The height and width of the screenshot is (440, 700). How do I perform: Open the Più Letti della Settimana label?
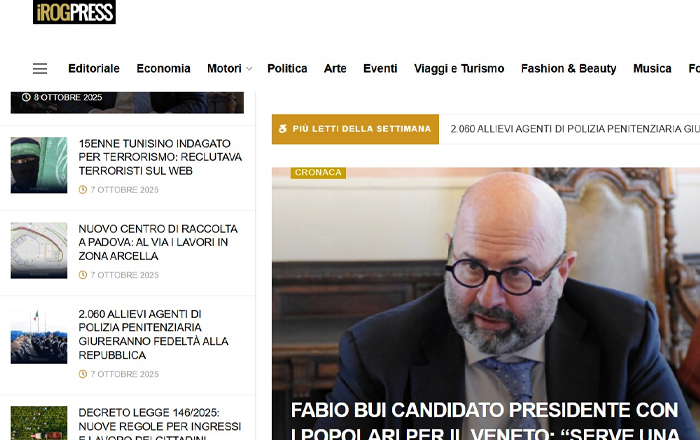coord(355,129)
